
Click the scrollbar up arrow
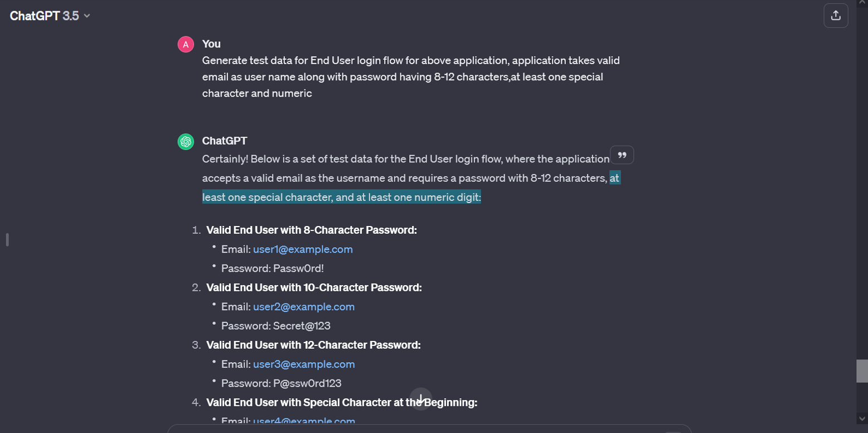tap(862, 4)
